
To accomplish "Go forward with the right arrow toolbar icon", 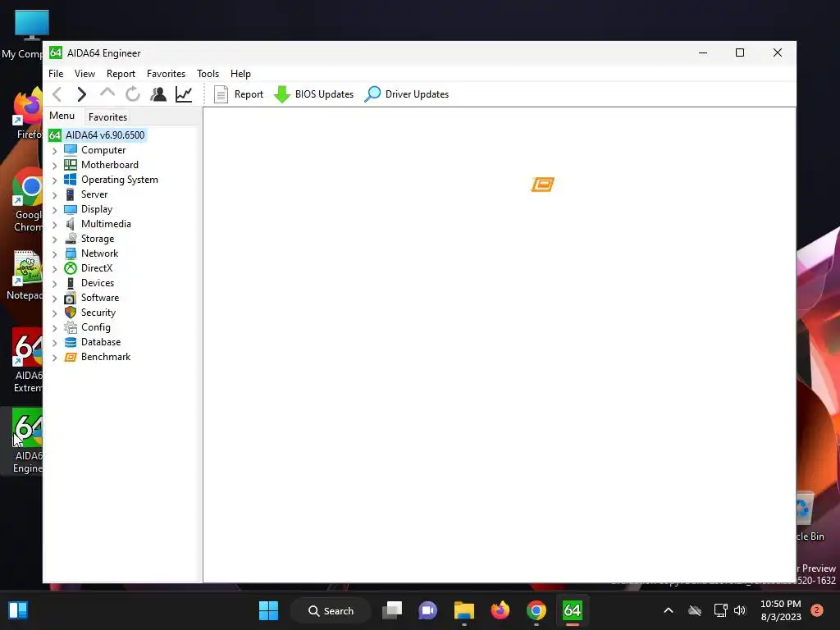I will tap(81, 94).
